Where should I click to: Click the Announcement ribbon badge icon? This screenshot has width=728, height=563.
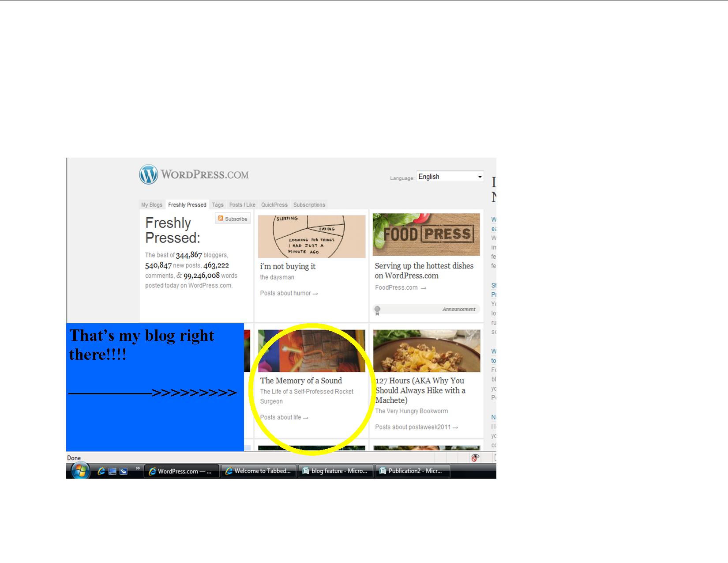[x=377, y=310]
